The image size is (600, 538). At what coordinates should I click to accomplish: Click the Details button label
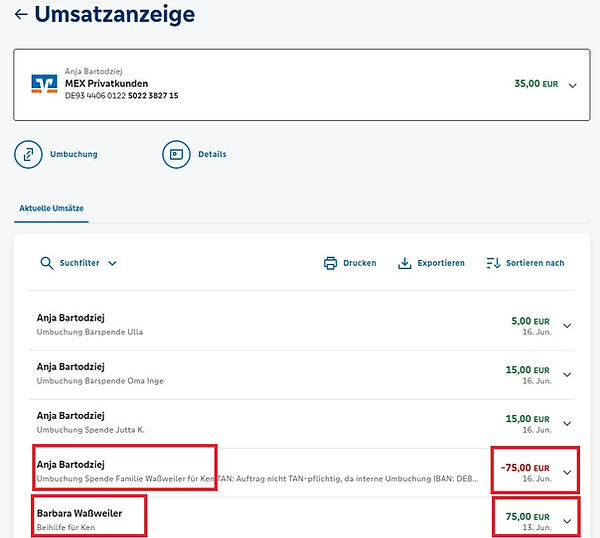click(211, 155)
